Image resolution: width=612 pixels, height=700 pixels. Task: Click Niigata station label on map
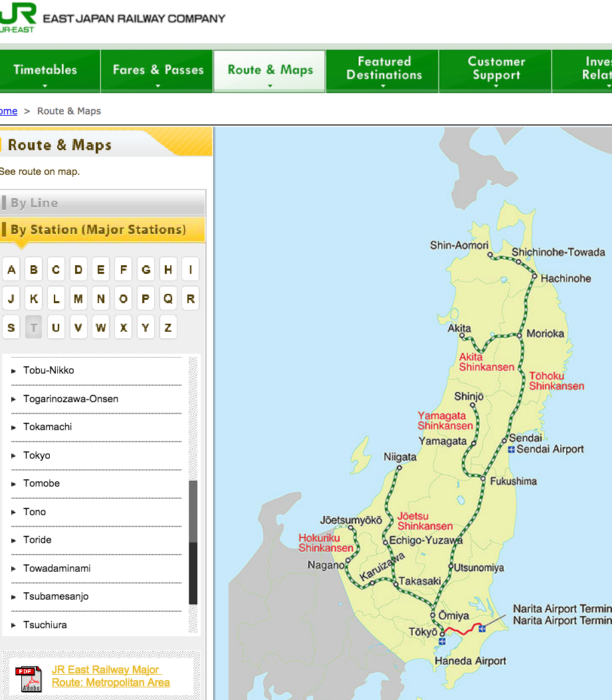pos(400,457)
